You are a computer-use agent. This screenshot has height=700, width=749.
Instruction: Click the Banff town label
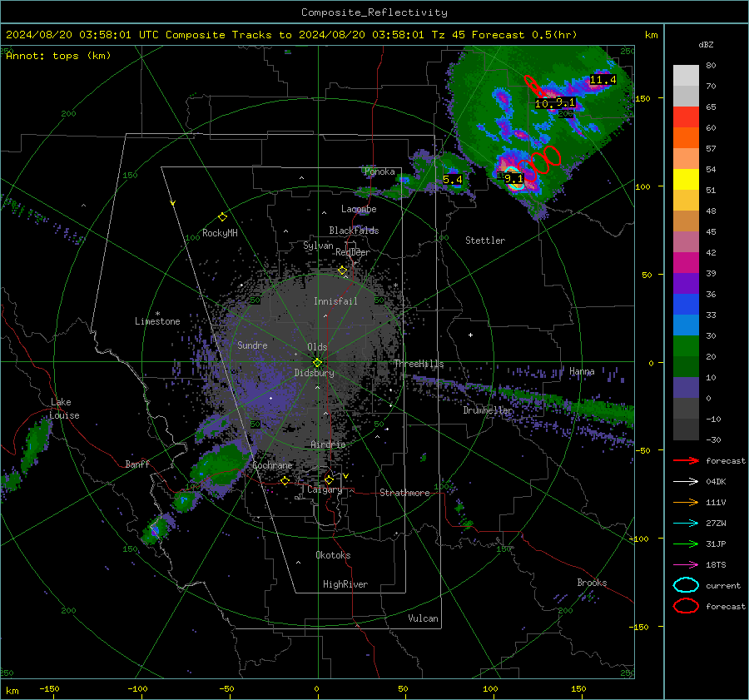137,464
